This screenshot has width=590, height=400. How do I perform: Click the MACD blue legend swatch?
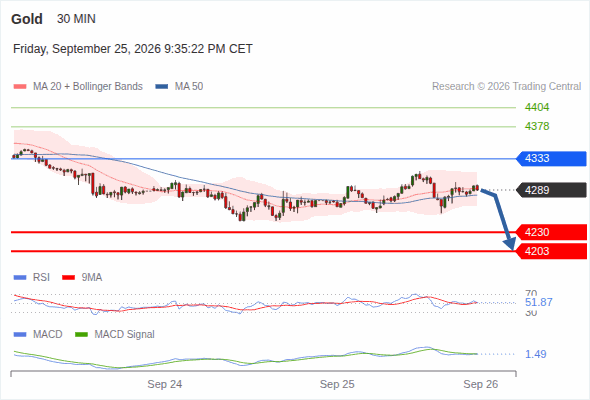click(x=20, y=334)
